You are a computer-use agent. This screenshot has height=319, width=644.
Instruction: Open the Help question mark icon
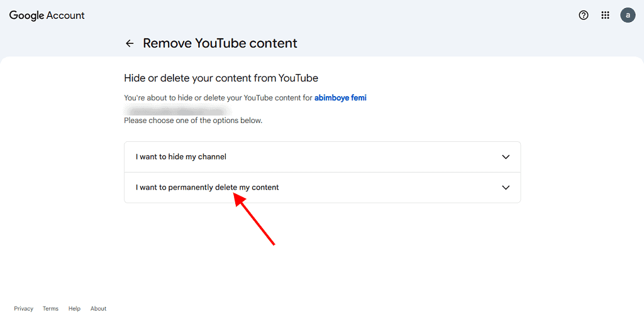(583, 16)
